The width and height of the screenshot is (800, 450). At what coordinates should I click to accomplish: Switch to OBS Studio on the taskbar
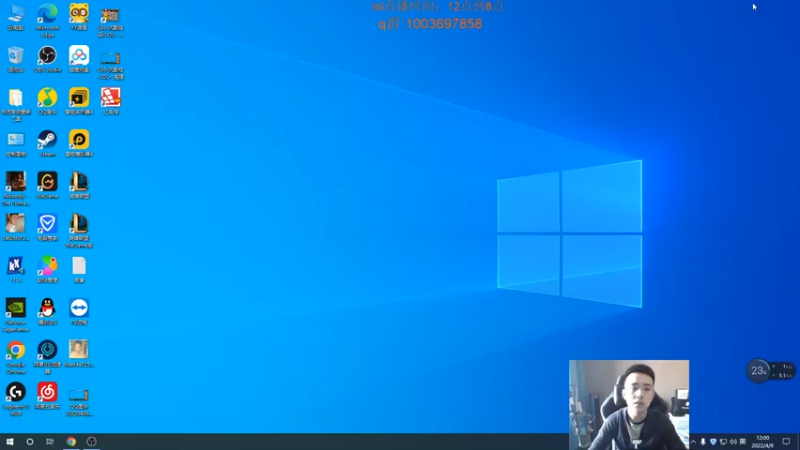(91, 442)
